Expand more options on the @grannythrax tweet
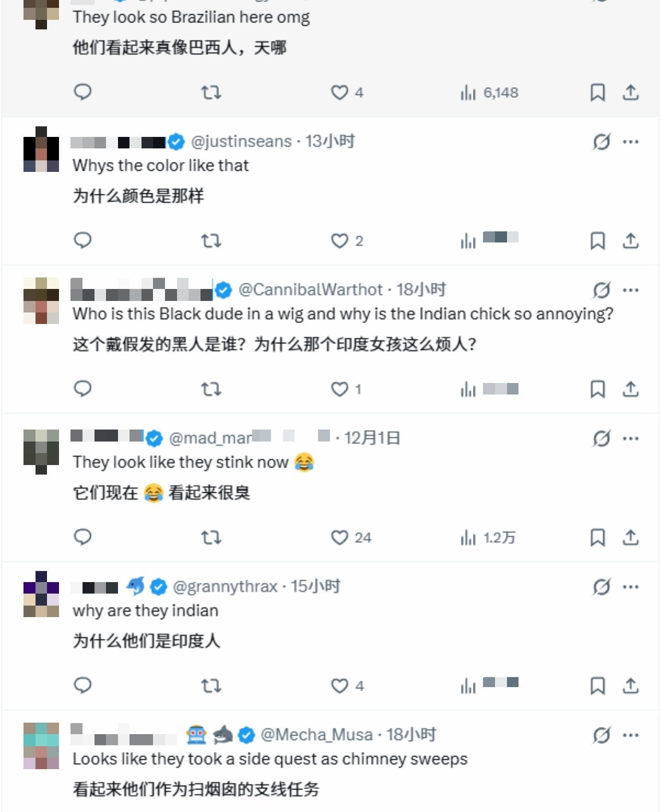This screenshot has width=660, height=812. [x=631, y=587]
